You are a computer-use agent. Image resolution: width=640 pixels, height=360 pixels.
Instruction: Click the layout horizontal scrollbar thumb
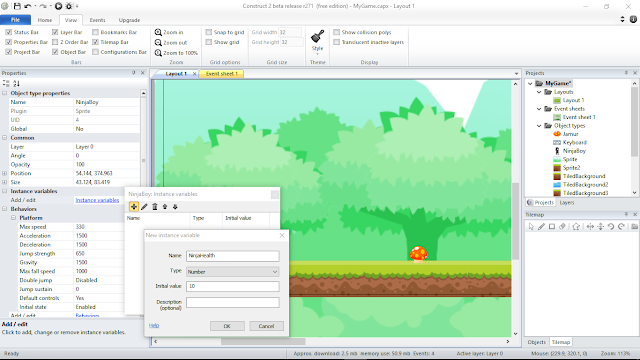(x=263, y=342)
